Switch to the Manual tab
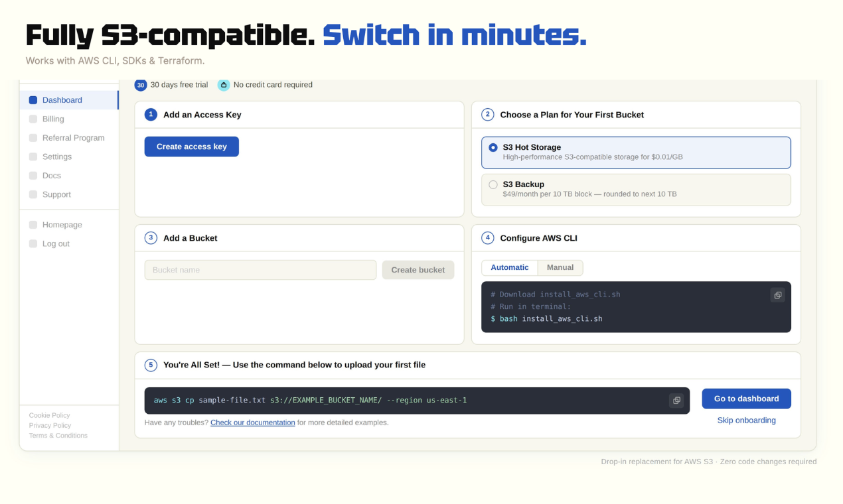This screenshot has width=843, height=504. click(x=560, y=268)
